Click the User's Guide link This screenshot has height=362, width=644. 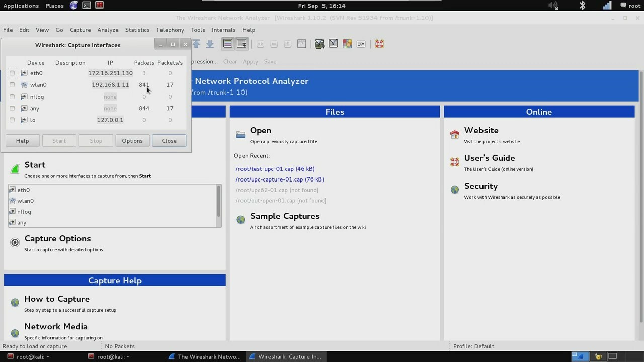(490, 158)
